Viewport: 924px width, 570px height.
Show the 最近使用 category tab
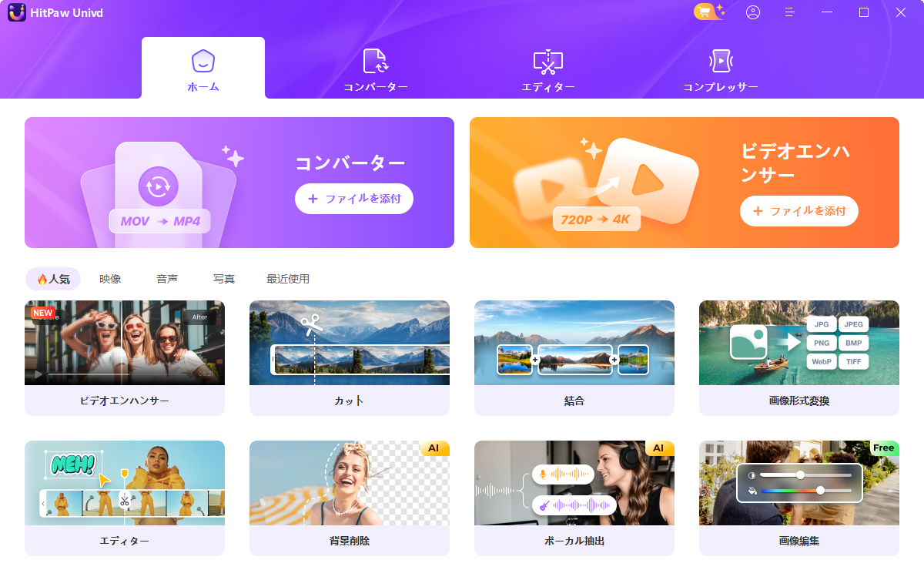[288, 279]
